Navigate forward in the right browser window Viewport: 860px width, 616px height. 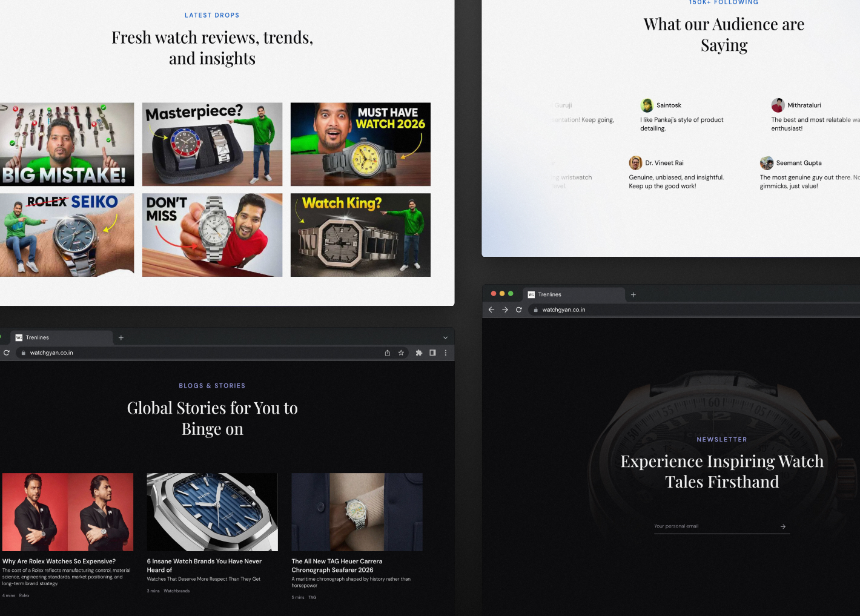pos(505,310)
